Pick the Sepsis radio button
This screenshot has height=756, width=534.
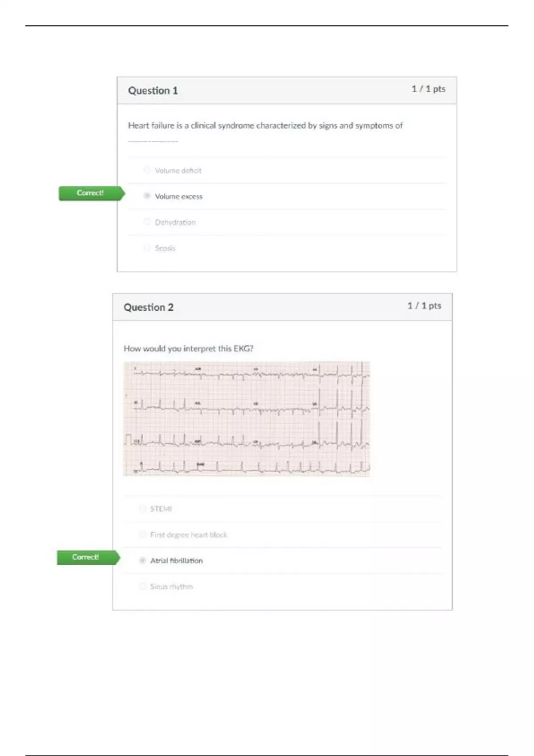147,247
